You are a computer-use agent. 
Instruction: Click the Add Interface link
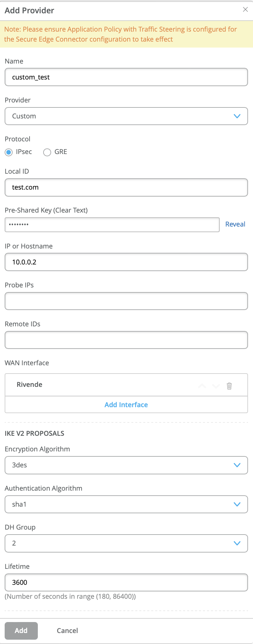(x=126, y=405)
